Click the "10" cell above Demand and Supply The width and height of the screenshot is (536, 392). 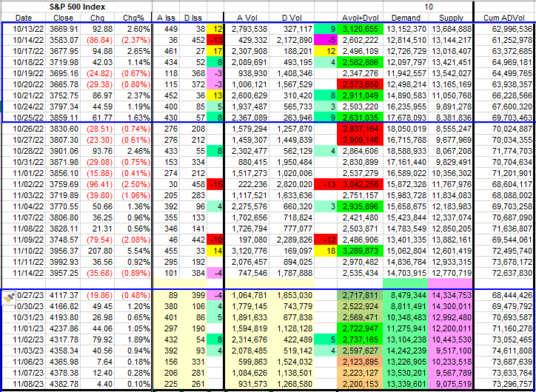pos(428,7)
